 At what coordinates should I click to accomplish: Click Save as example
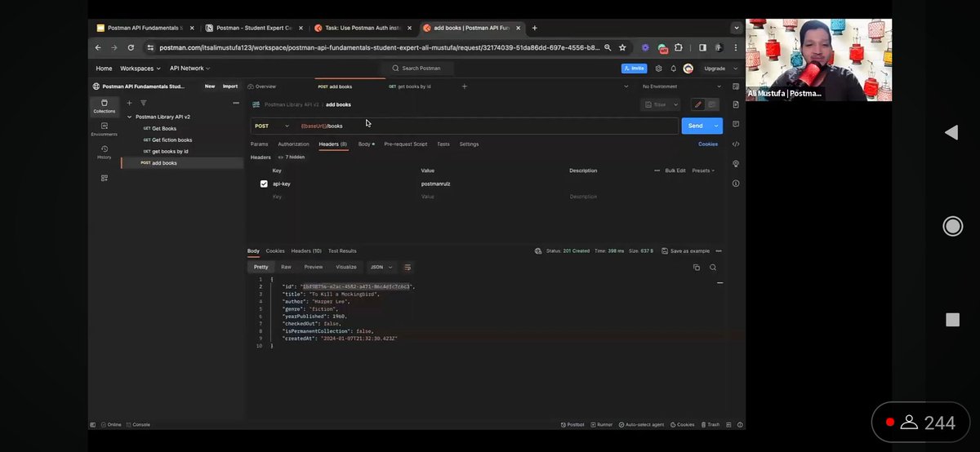(686, 251)
